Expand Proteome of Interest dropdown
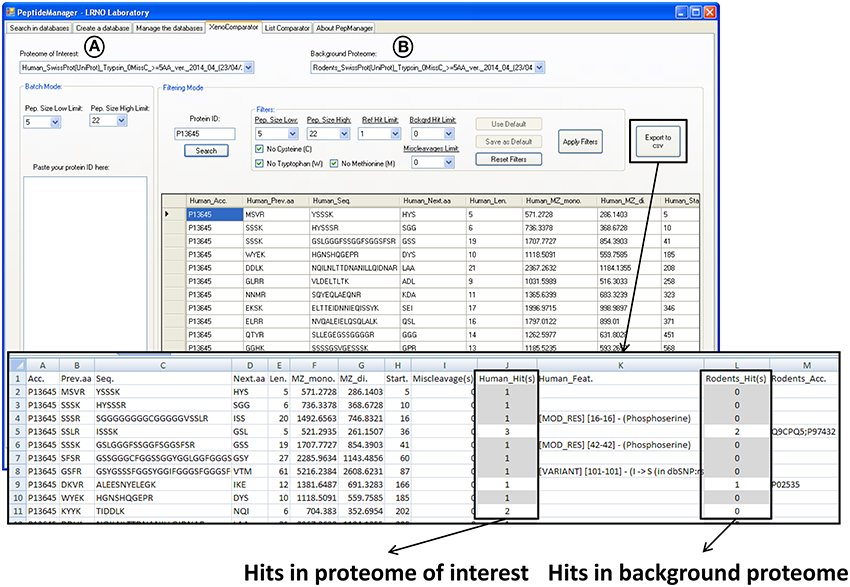This screenshot has width=850, height=587. pyautogui.click(x=248, y=68)
